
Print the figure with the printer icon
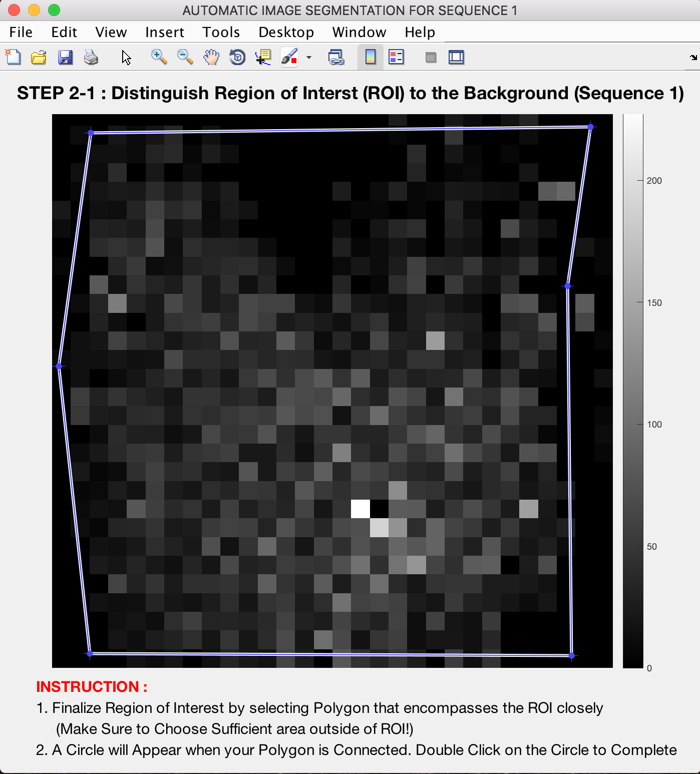(91, 58)
